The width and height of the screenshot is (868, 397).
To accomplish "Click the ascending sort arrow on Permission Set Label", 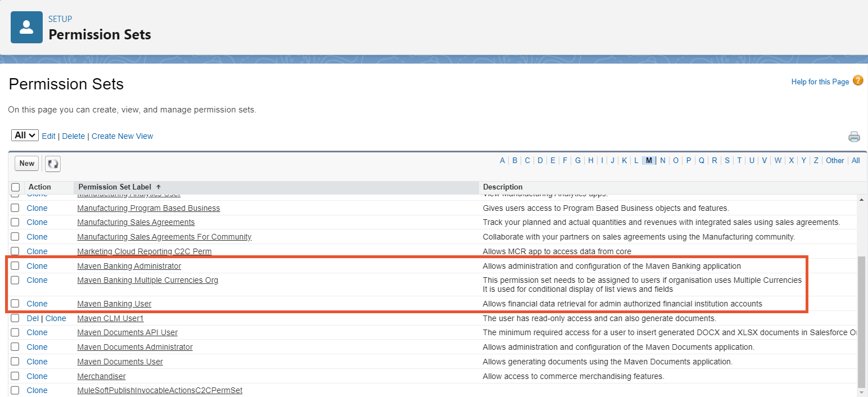I will 159,187.
